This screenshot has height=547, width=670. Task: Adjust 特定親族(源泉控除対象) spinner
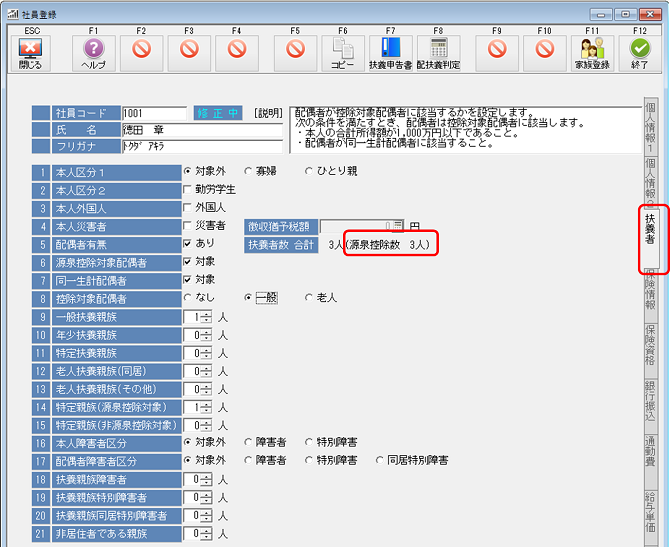pos(206,406)
